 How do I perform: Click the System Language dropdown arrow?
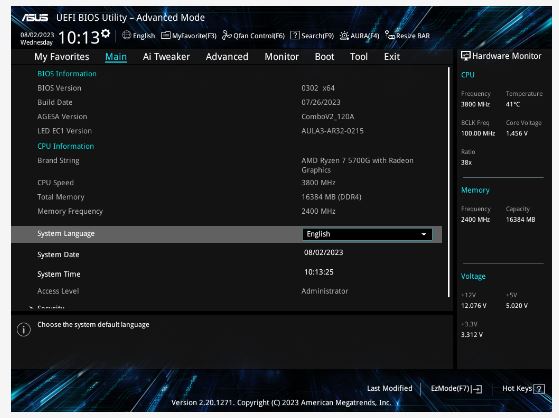click(424, 234)
